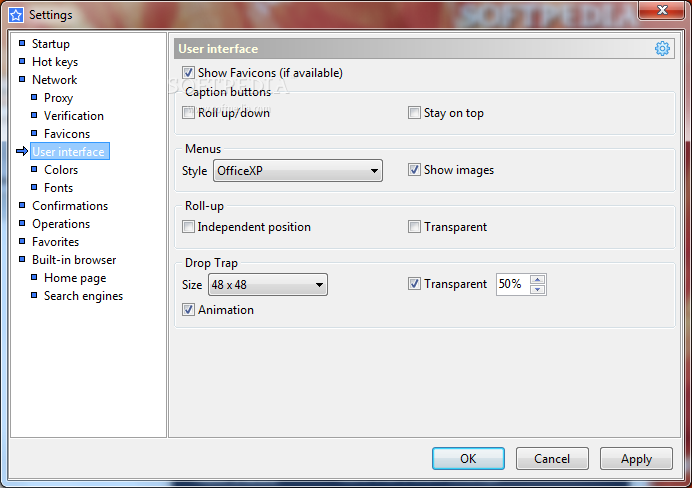This screenshot has height=488, width=692.
Task: Close the Settings dialog window
Action: point(662,10)
